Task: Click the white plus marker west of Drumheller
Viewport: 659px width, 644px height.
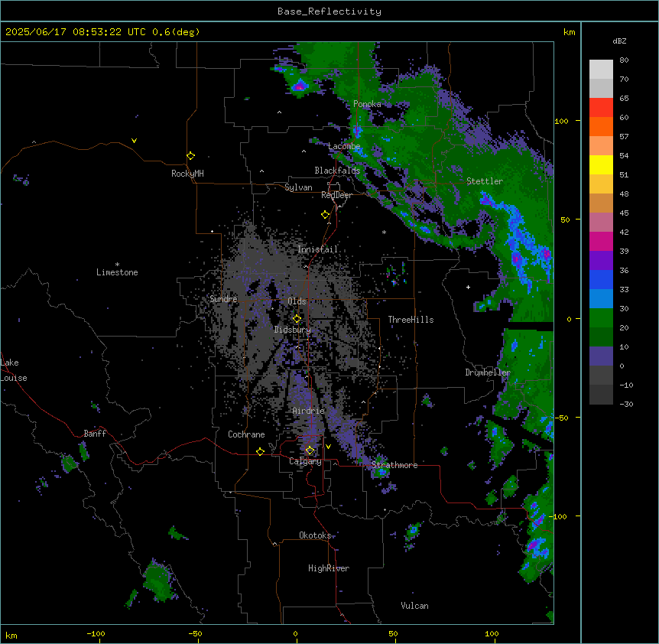Action: point(468,287)
